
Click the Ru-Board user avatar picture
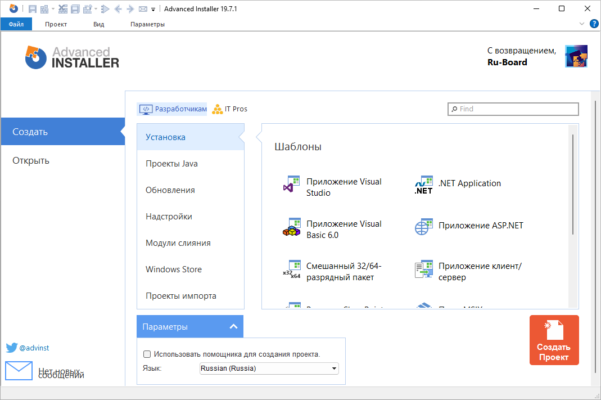pos(576,56)
